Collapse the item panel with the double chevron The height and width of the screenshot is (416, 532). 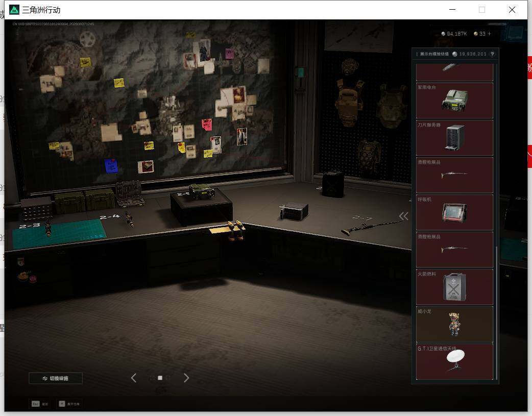pyautogui.click(x=403, y=216)
